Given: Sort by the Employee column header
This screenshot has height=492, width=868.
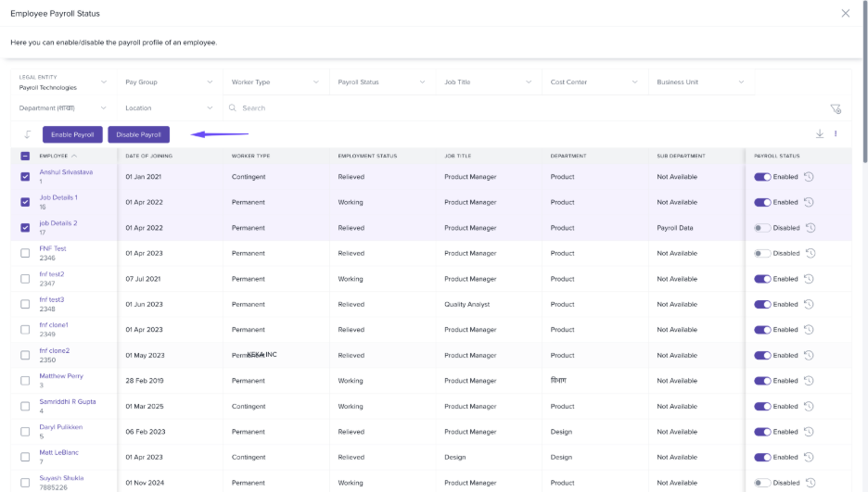Looking at the screenshot, I should [54, 156].
